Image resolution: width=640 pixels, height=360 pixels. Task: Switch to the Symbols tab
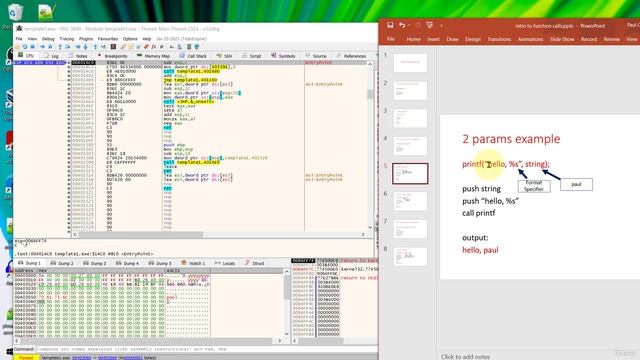click(x=283, y=56)
